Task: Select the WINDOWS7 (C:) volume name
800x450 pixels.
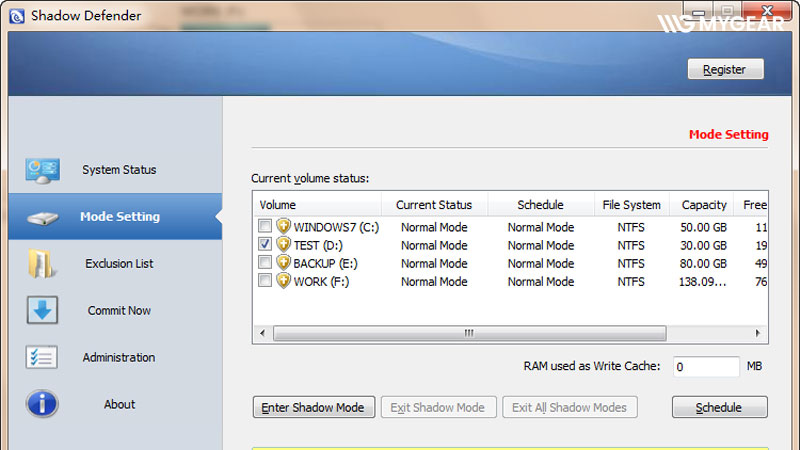Action: 336,227
